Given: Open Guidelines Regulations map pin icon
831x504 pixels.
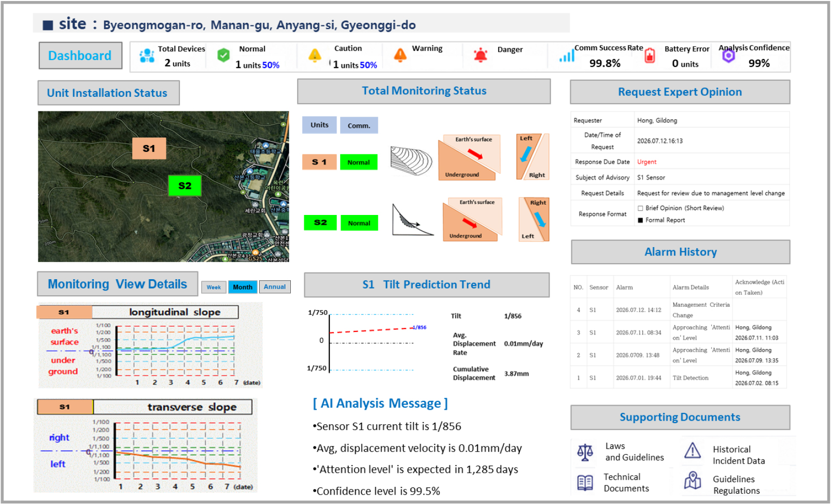Looking at the screenshot, I should (693, 481).
